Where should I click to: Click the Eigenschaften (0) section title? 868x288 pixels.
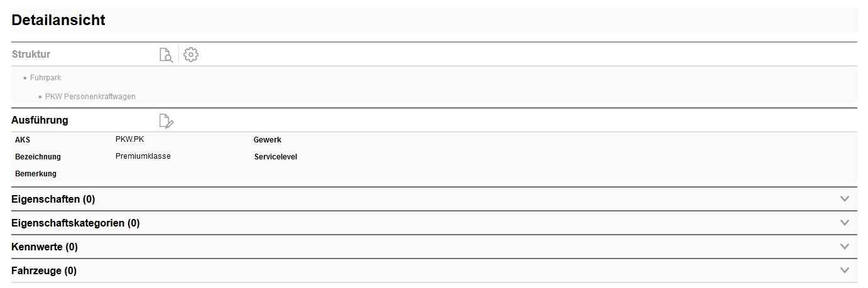tap(53, 200)
